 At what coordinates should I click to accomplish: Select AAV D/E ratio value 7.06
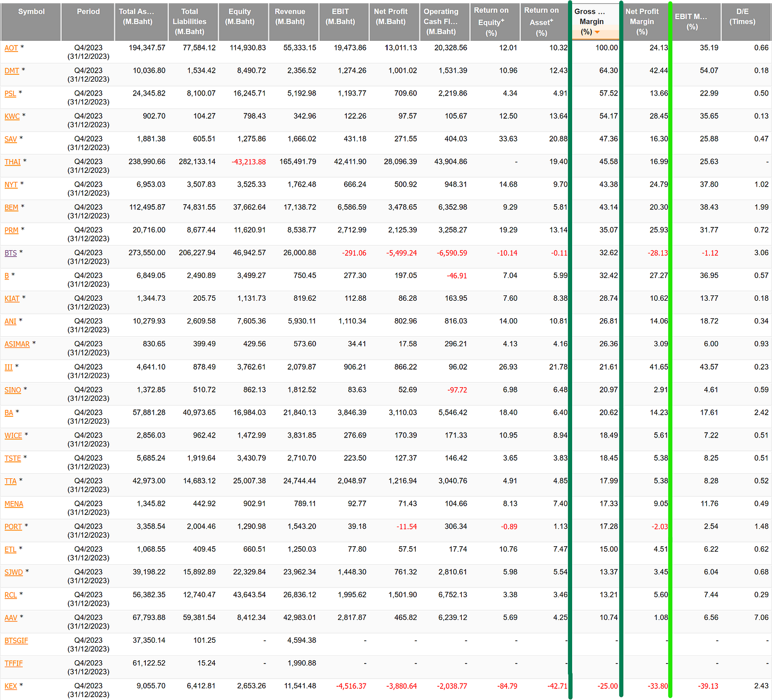[x=761, y=618]
